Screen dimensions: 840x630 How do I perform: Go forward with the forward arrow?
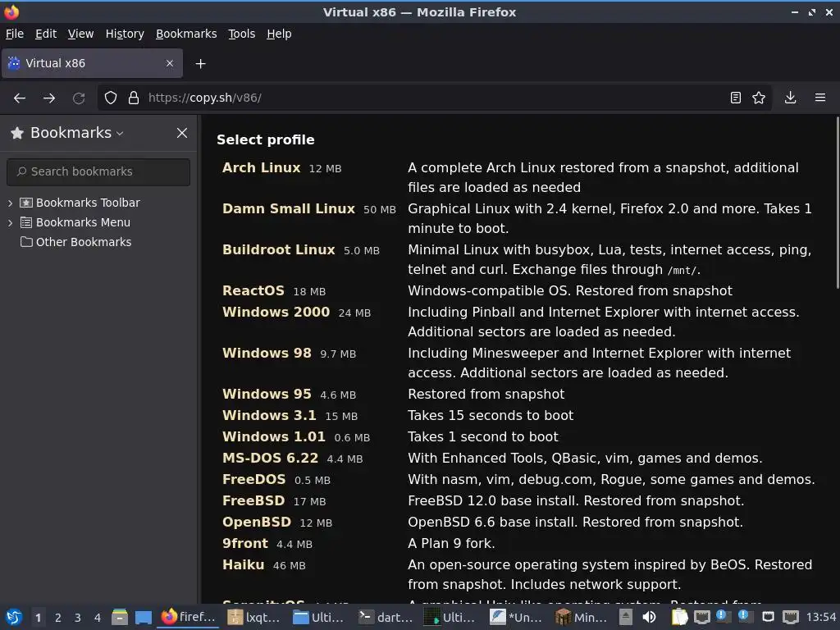coord(49,98)
